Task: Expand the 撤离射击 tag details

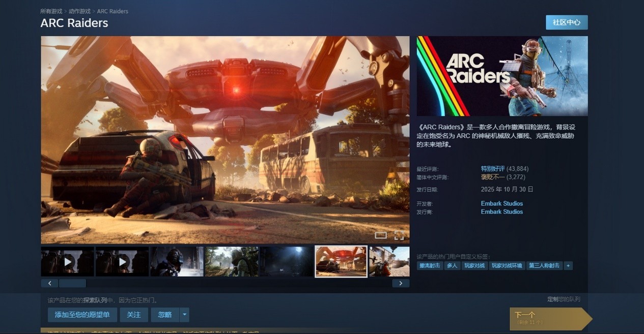Action: (429, 265)
